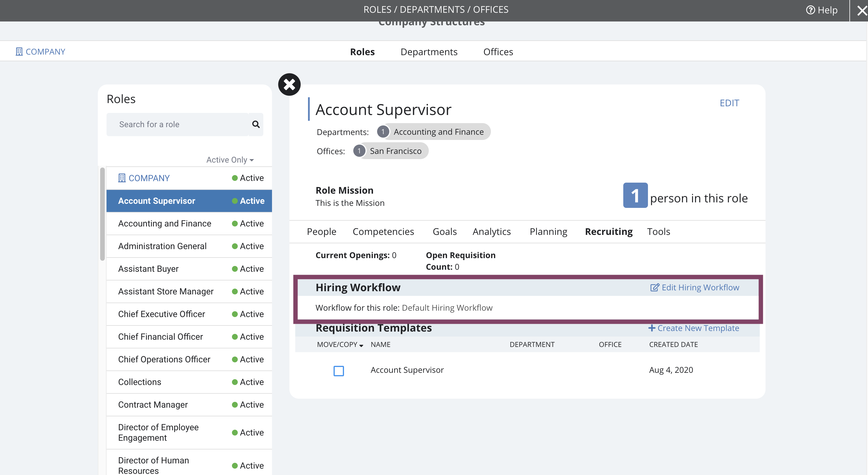Select the Account Supervisor role
Screen dimensions: 868x475
pyautogui.click(x=189, y=201)
